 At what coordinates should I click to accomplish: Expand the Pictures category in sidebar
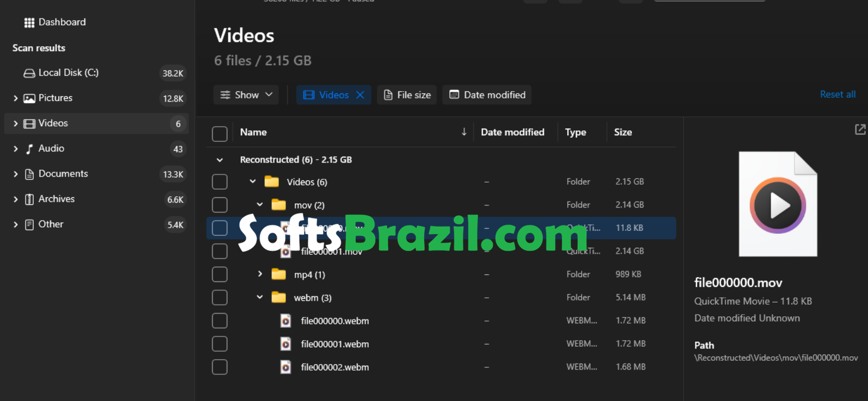click(x=15, y=98)
